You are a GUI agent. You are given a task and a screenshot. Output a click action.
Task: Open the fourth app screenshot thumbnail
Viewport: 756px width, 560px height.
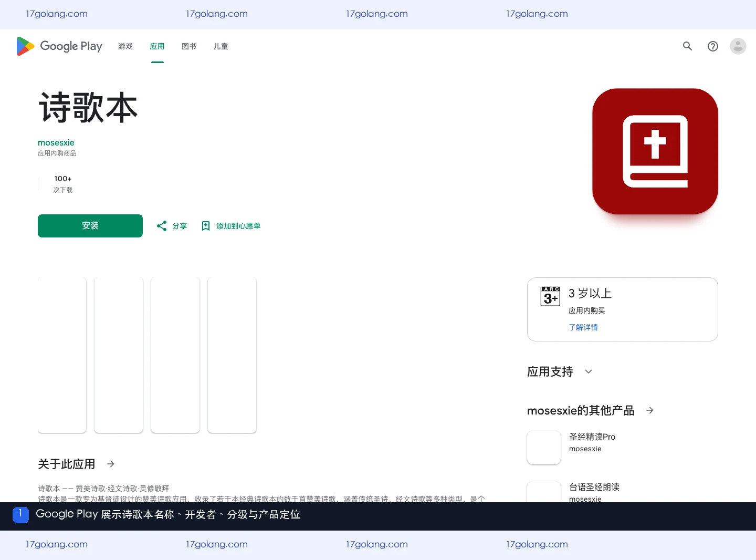(x=232, y=355)
